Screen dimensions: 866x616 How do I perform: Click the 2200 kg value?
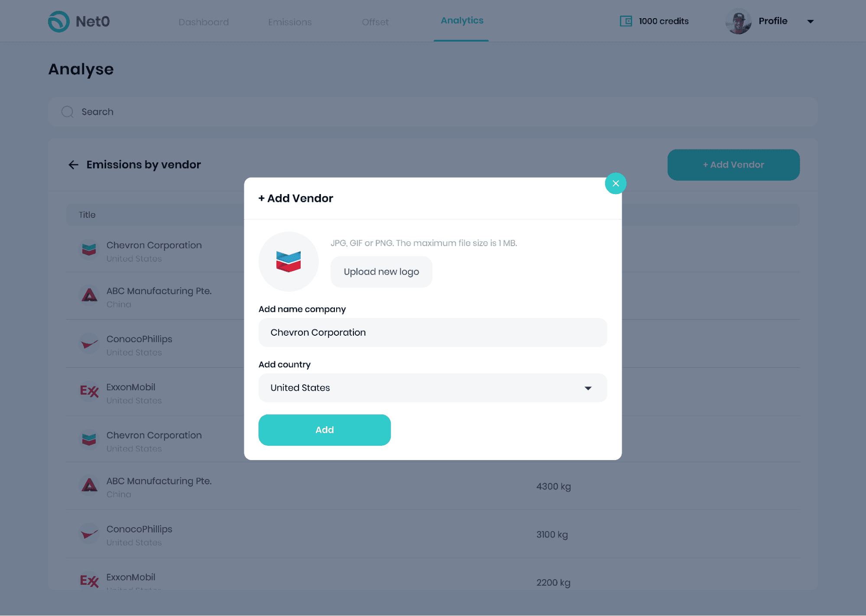point(553,583)
